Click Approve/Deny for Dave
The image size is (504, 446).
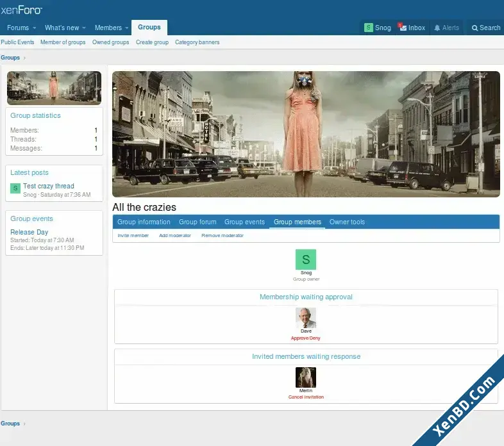[306, 338]
